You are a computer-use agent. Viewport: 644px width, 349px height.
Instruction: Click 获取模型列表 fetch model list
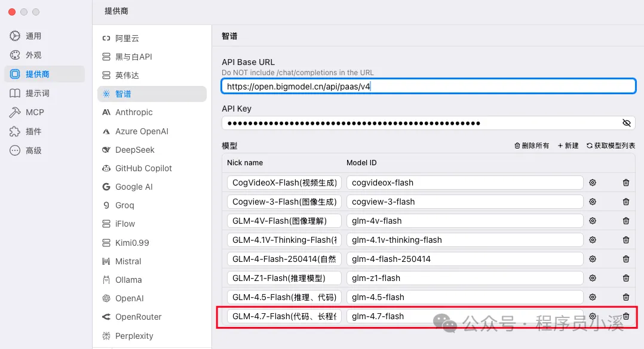click(x=611, y=146)
